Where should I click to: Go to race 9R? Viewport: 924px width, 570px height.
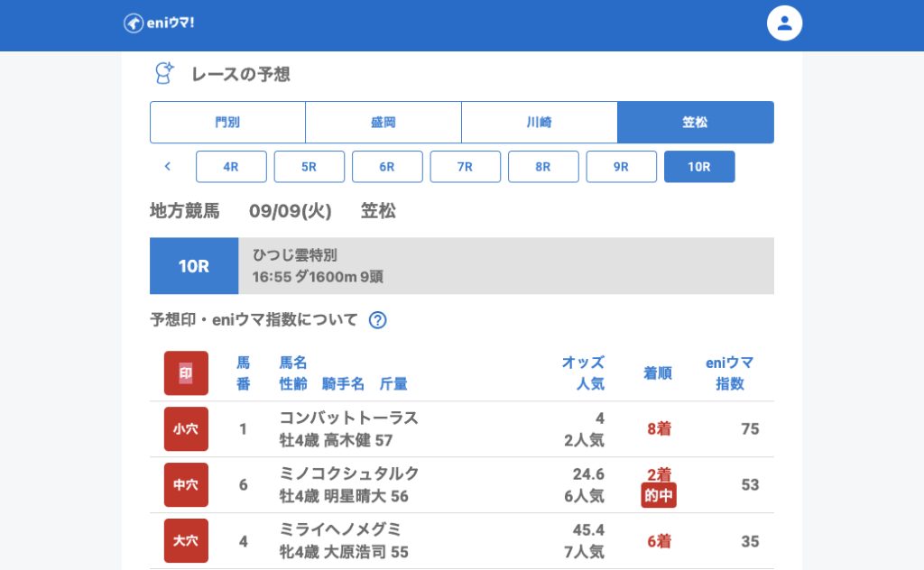click(621, 167)
